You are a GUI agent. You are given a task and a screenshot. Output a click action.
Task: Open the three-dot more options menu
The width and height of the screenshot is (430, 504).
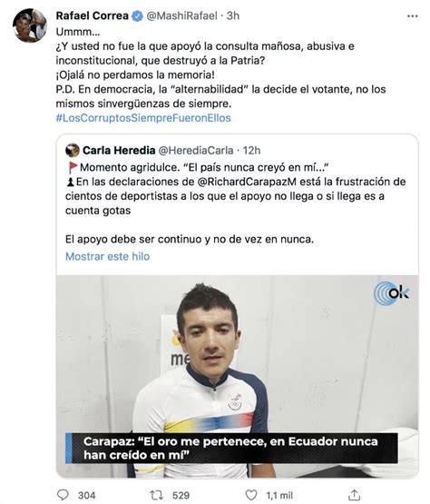pos(413,16)
